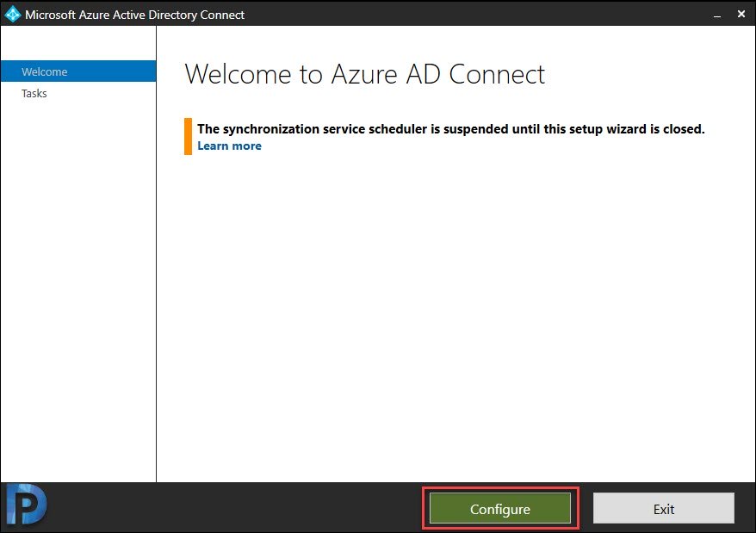The height and width of the screenshot is (533, 756).
Task: Click dark footer bar left of Configure
Action: click(232, 507)
